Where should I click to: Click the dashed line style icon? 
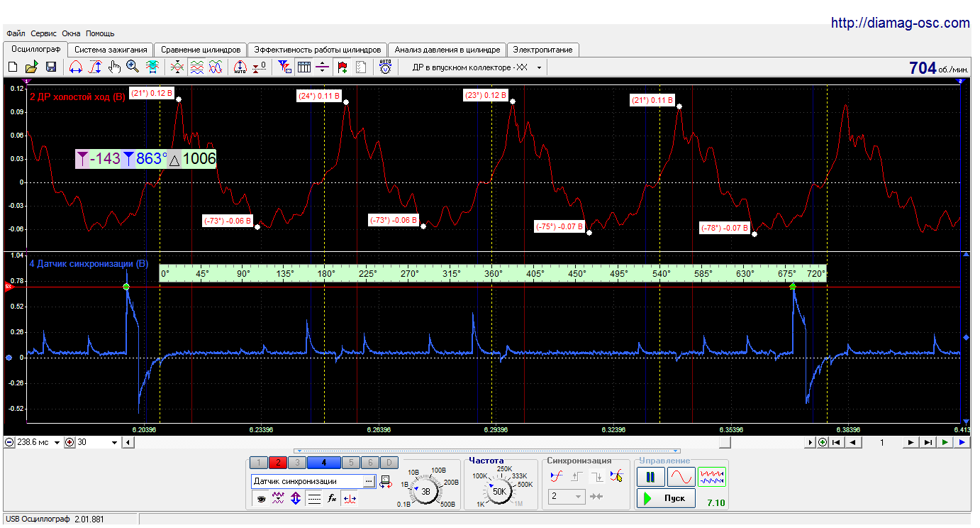pyautogui.click(x=314, y=499)
